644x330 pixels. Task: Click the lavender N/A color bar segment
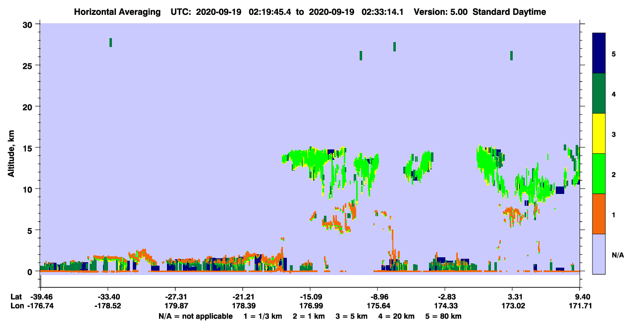point(599,254)
